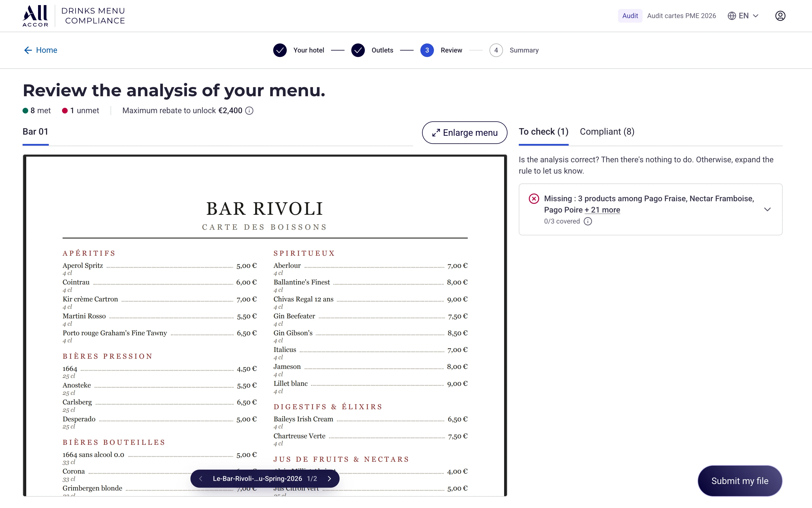Image resolution: width=812 pixels, height=508 pixels.
Task: Click the Cointrau menu line
Action: (159, 282)
